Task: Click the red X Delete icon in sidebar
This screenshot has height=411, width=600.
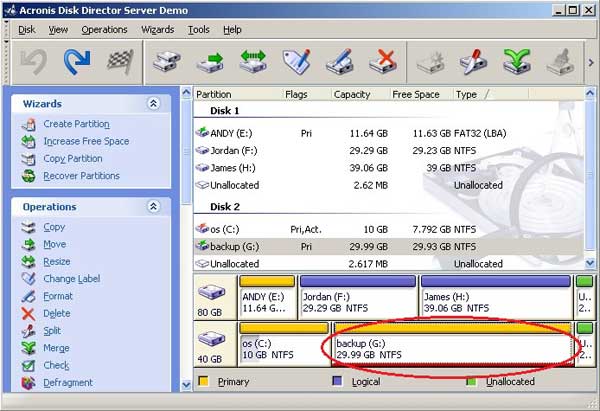Action: pos(27,314)
